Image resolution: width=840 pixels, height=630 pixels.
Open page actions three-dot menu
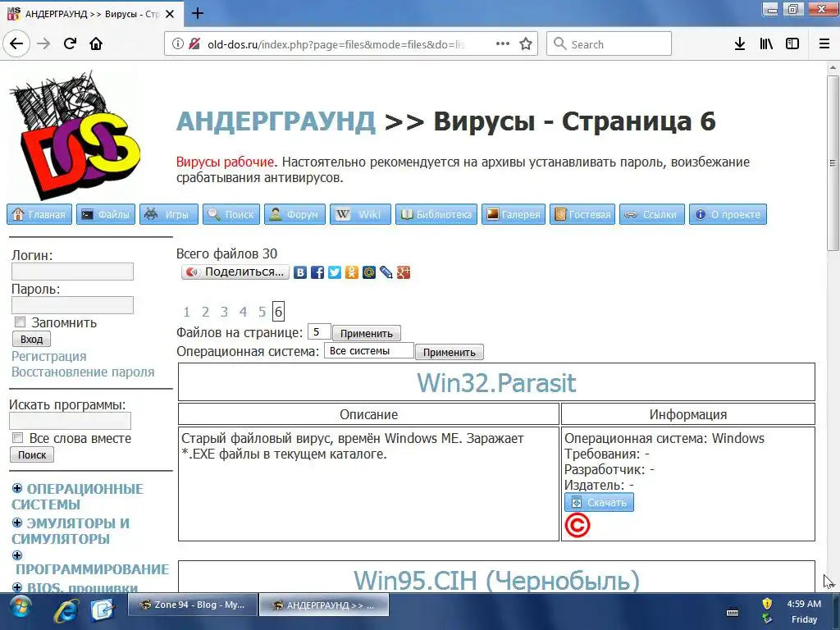pos(503,44)
